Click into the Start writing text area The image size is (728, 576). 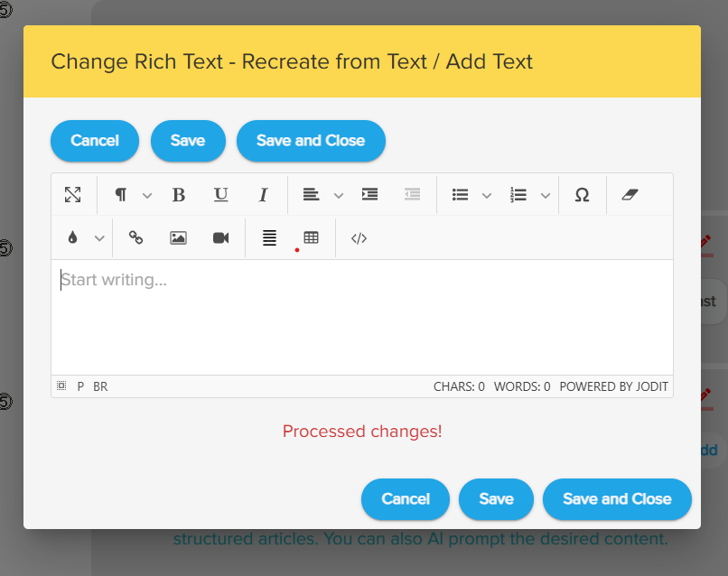coord(361,316)
